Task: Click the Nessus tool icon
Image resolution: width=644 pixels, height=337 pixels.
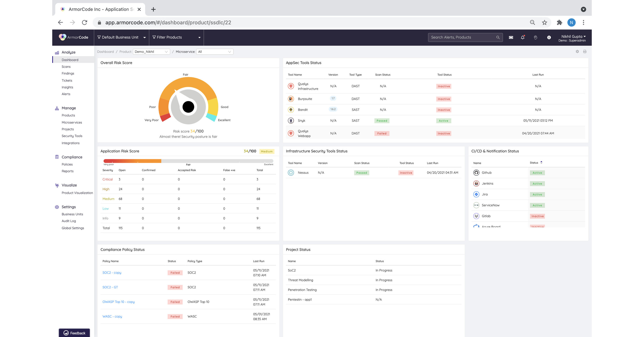Action: pos(291,172)
